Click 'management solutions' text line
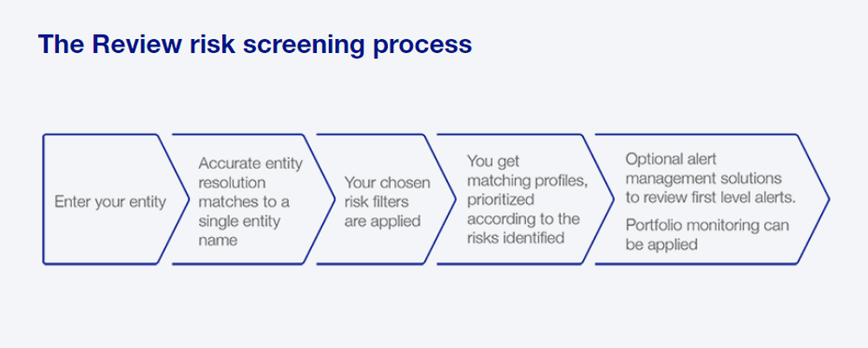 pos(704,179)
